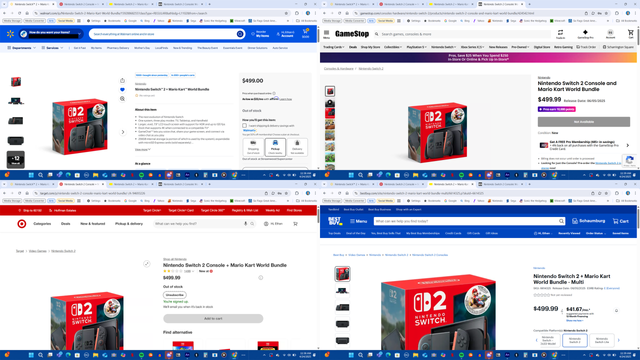
Task: Expand Walmart Departments dropdown
Action: click(x=22, y=48)
